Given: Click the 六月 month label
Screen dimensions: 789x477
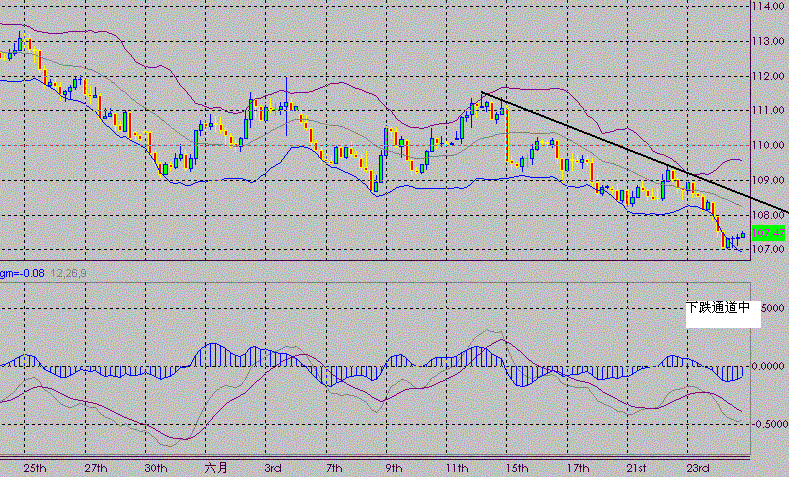Looking at the screenshot, I should pyautogui.click(x=216, y=468).
